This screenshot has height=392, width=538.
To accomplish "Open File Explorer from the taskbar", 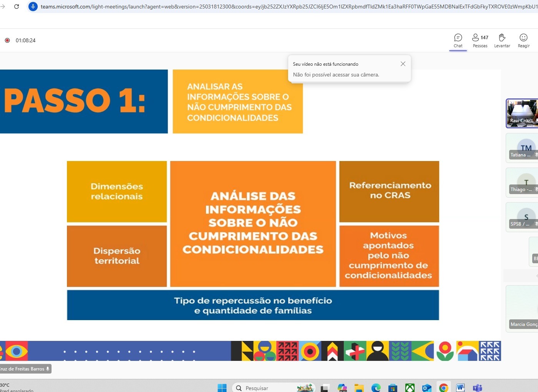I will (x=359, y=388).
